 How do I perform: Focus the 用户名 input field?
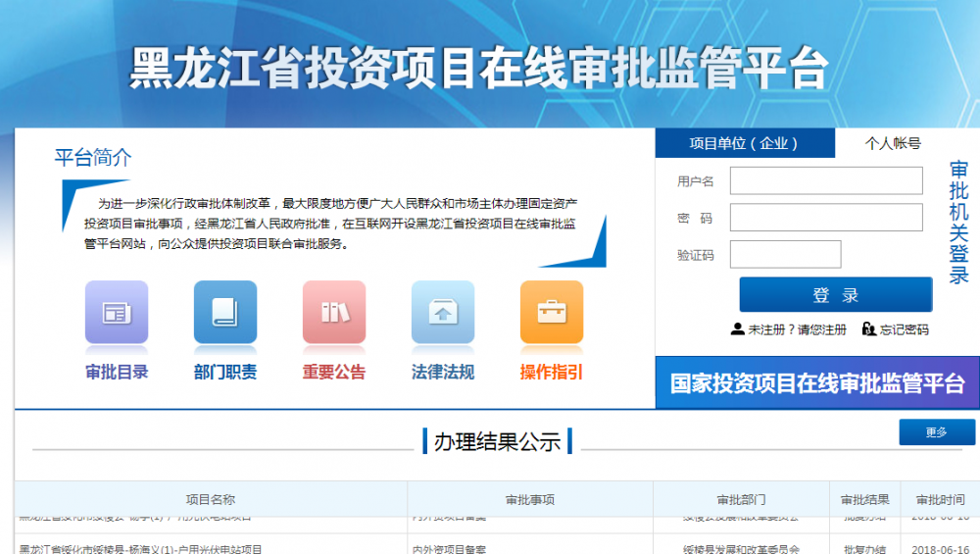point(826,180)
